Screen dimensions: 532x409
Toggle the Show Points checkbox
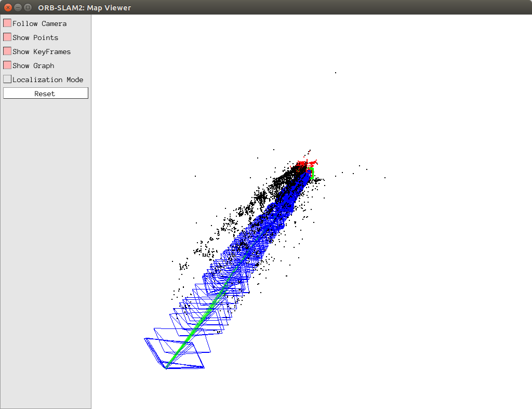7,37
